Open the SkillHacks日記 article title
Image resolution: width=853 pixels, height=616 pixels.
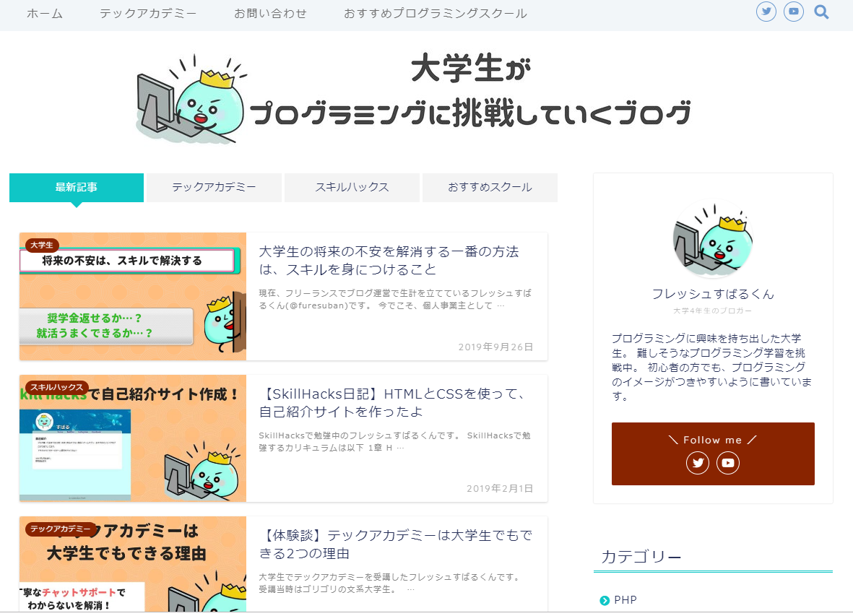pos(394,403)
